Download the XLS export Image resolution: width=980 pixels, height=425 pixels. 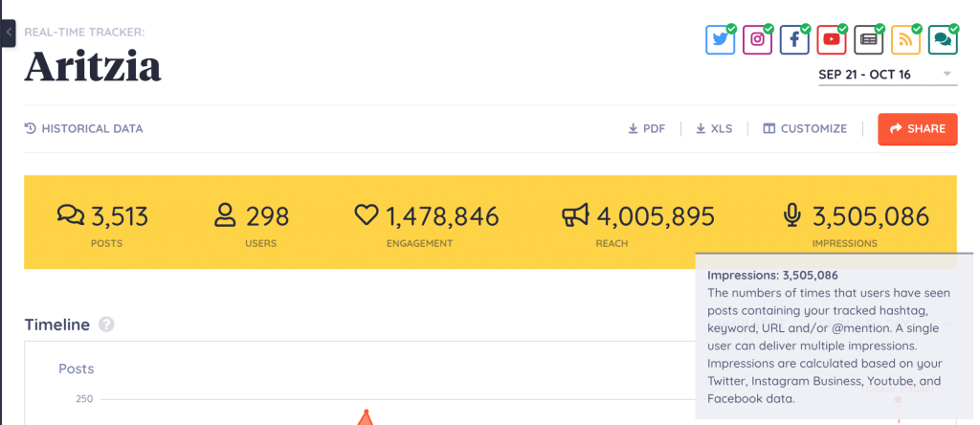pyautogui.click(x=714, y=129)
